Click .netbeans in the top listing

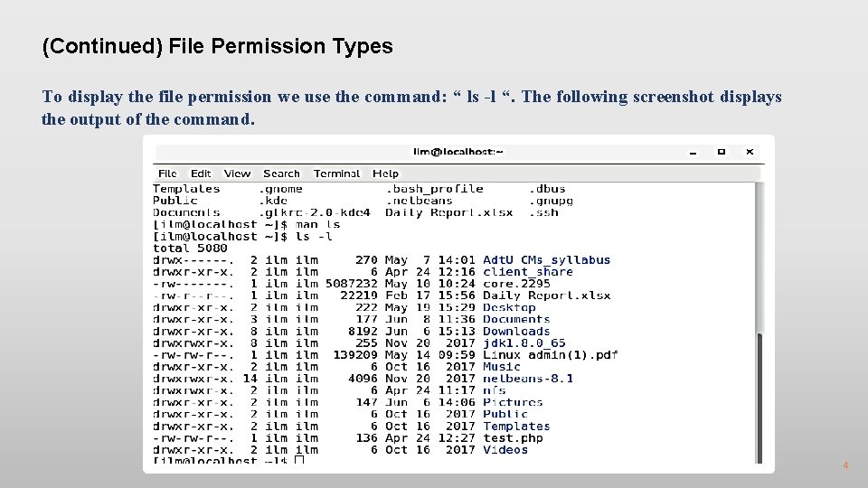pos(419,201)
